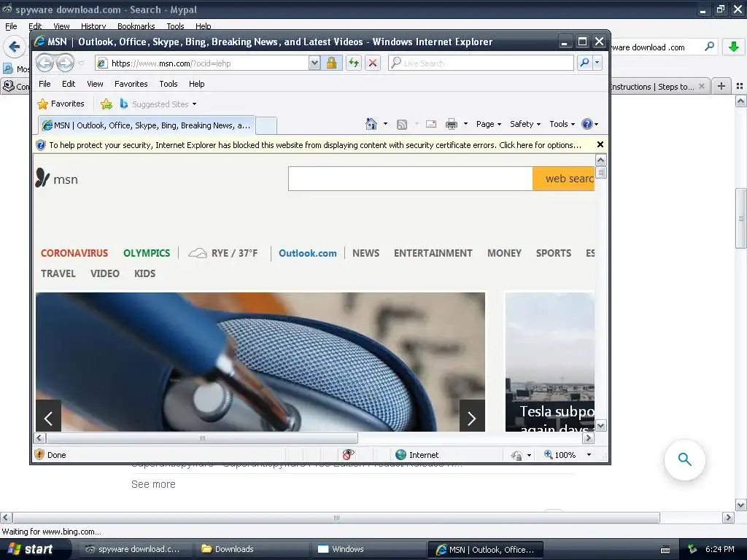
Task: Open Favorites star button
Action: point(61,104)
